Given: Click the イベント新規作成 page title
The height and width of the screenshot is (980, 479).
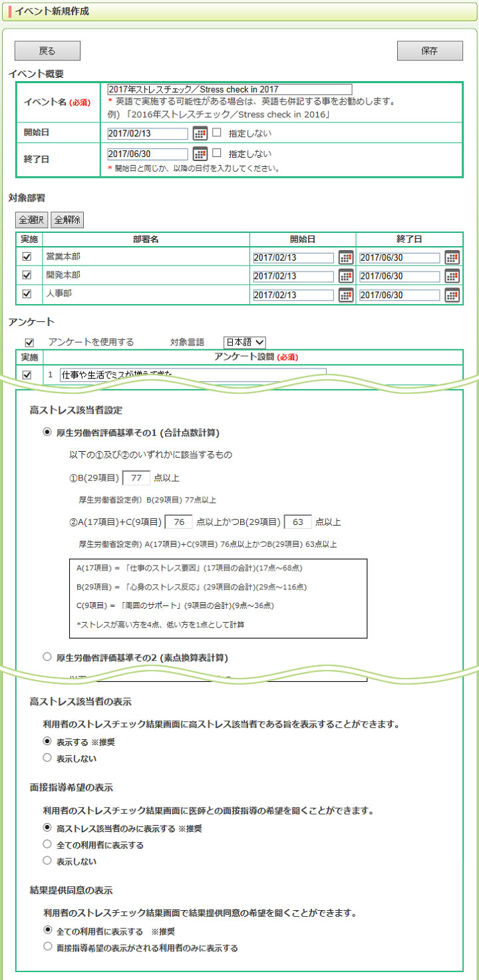Looking at the screenshot, I should [51, 12].
